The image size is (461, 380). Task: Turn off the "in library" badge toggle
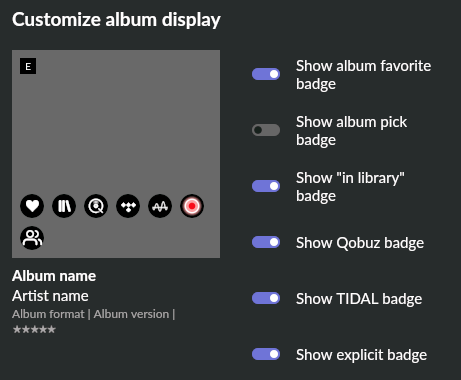[266, 186]
